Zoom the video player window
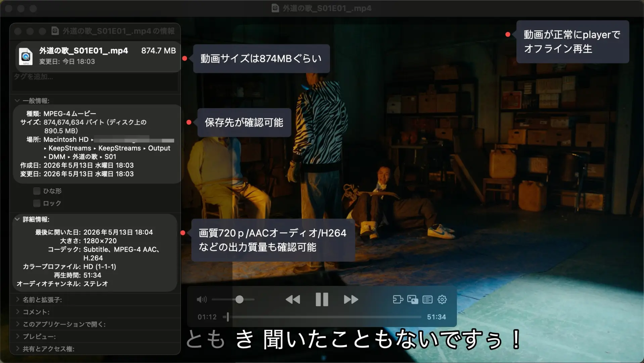Image resolution: width=644 pixels, height=363 pixels. (33, 8)
